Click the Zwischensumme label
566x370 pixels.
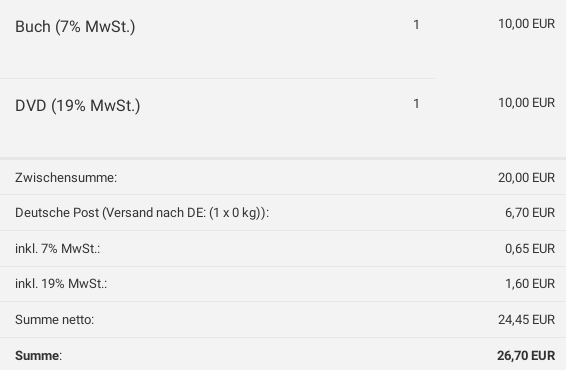(66, 178)
